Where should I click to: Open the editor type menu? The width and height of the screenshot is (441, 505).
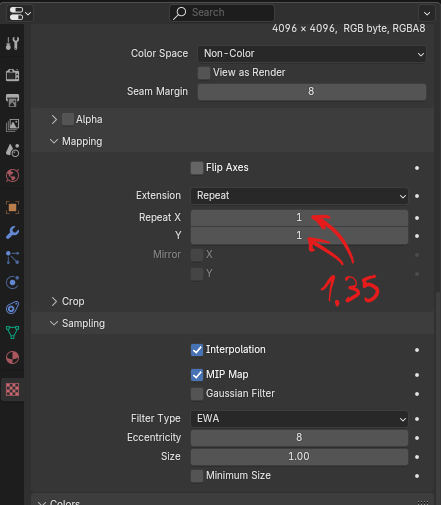20,13
